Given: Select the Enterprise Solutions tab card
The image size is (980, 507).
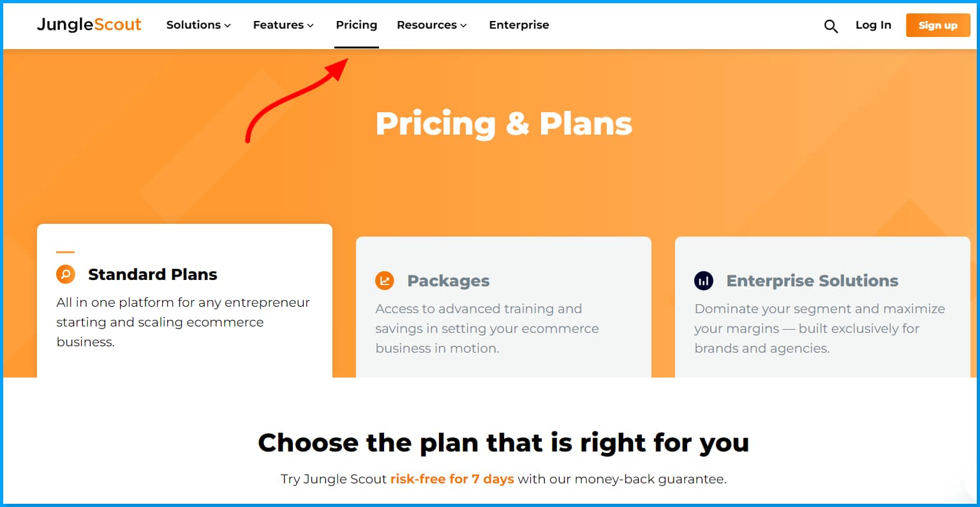Looking at the screenshot, I should tap(823, 307).
